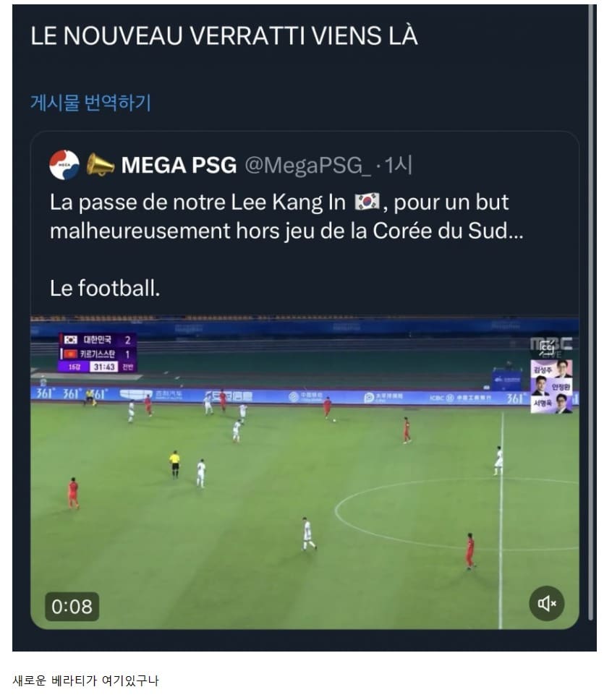Click the megaphone emoji beside MEGA PSG
Viewport: 612px width, 700px height.
tap(100, 165)
